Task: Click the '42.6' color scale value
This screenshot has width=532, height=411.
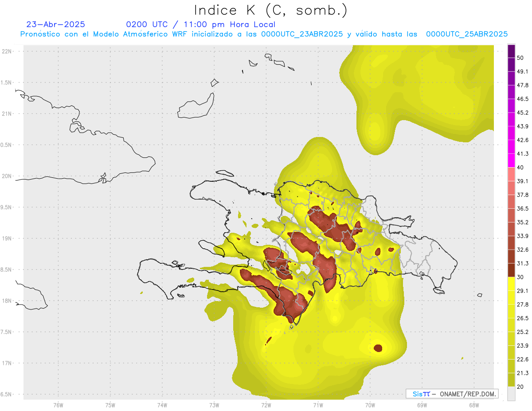Action: [523, 140]
